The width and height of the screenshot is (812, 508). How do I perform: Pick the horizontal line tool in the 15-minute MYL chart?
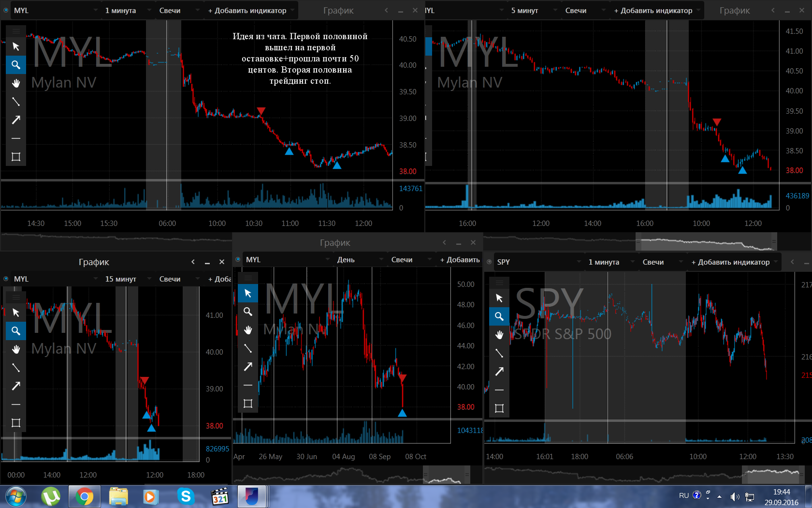pyautogui.click(x=16, y=404)
